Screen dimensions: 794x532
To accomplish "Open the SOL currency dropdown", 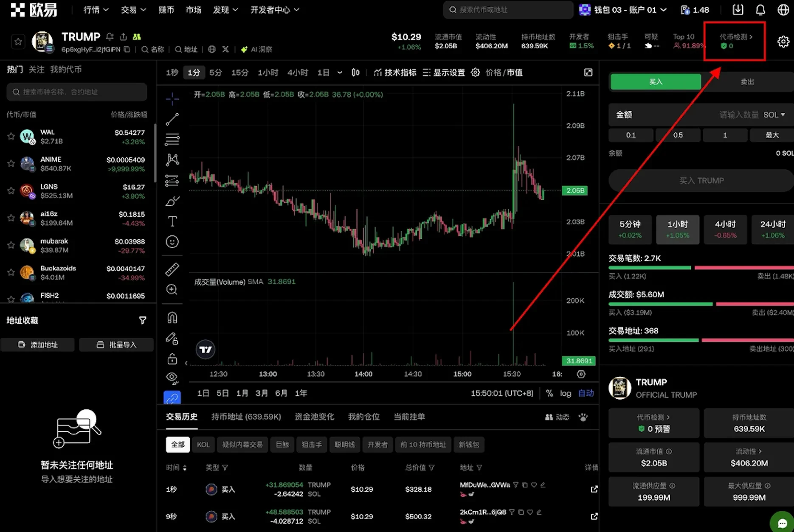I will tap(774, 115).
